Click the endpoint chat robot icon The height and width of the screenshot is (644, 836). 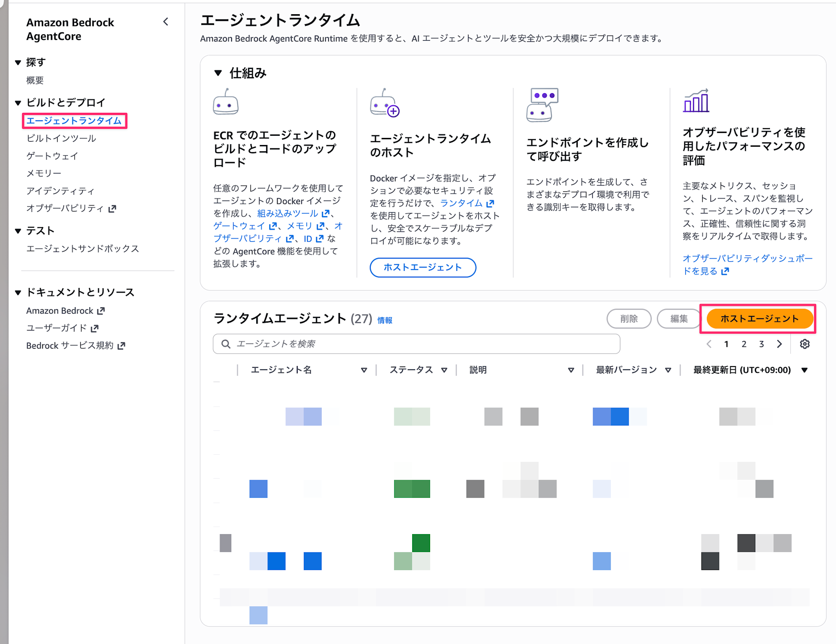542,104
